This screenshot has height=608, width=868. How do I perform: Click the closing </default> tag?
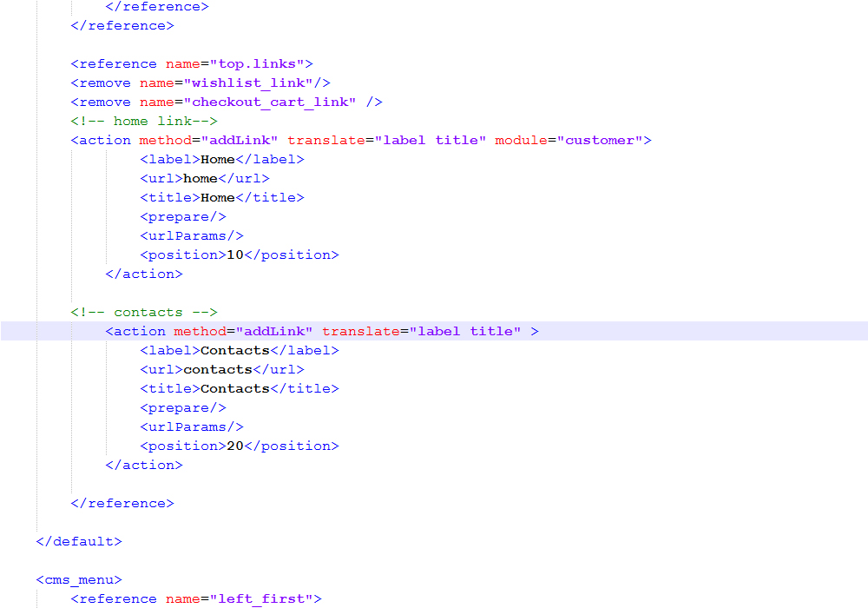tap(79, 541)
